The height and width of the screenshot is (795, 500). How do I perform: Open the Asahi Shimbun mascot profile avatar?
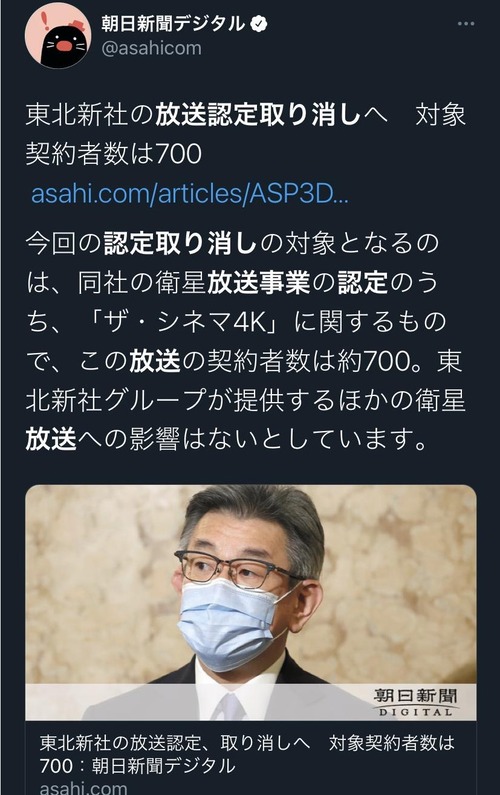tap(58, 35)
